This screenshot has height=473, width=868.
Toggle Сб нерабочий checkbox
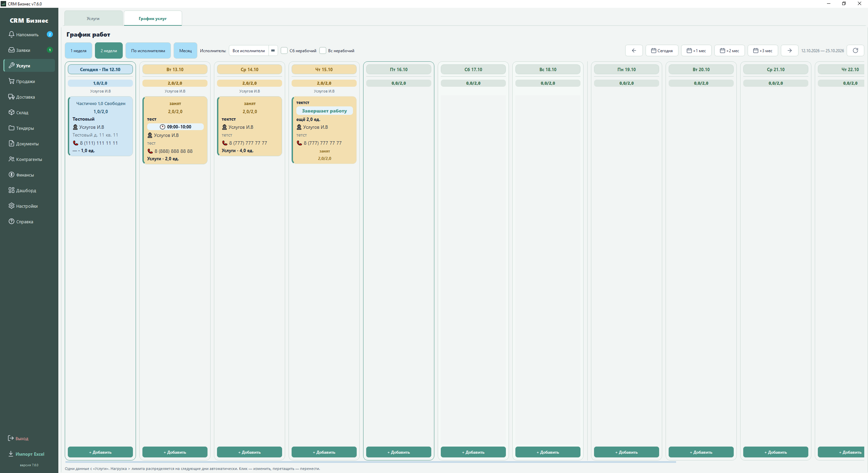coord(284,50)
